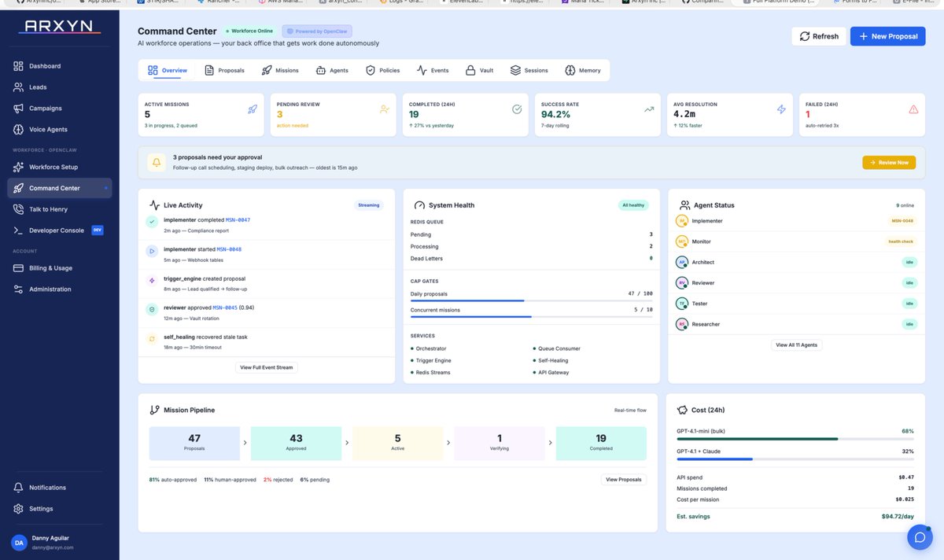Click the Refresh button
Image resolution: width=944 pixels, height=560 pixels.
click(x=819, y=36)
